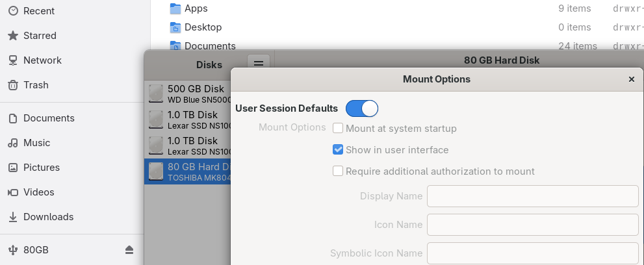Select the 500 GB Disk drive icon
This screenshot has height=265, width=644.
coord(156,94)
